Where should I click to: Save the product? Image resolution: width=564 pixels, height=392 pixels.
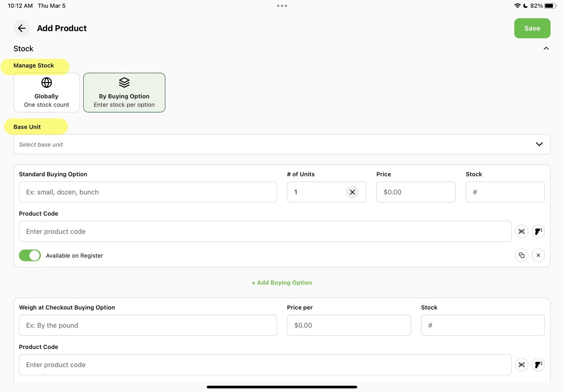coord(532,28)
